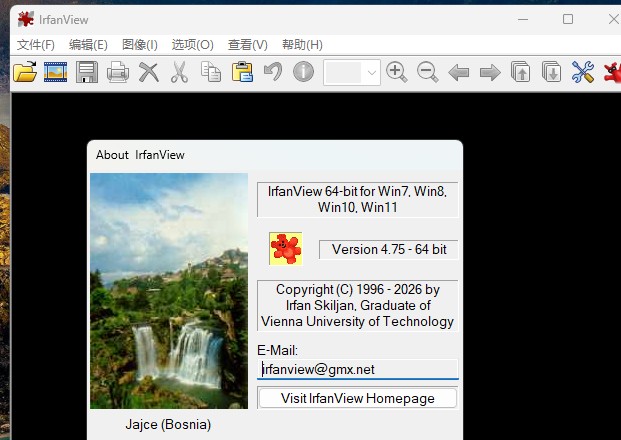
Task: Click the red IrfanView mascot toolbar icon
Action: coord(612,72)
